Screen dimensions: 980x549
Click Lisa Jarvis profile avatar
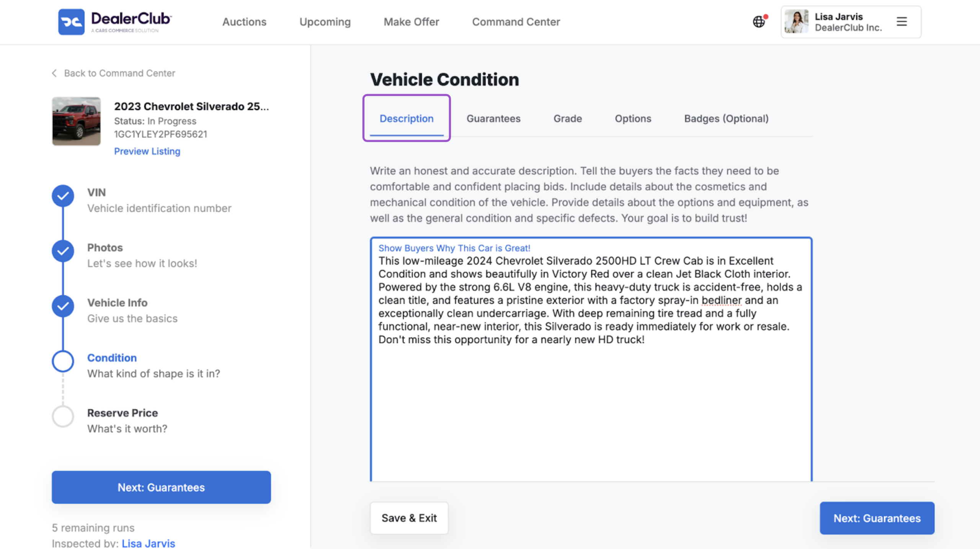[796, 22]
